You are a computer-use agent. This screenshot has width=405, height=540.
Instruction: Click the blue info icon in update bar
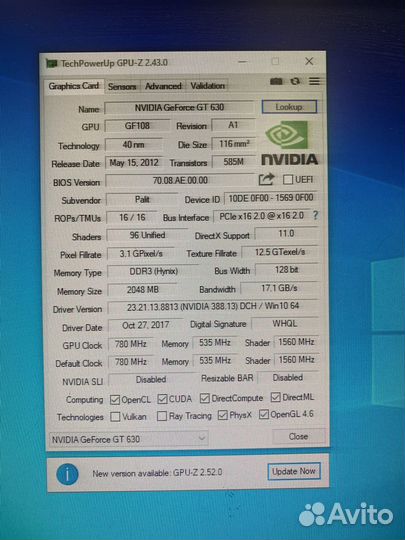[x=67, y=474]
